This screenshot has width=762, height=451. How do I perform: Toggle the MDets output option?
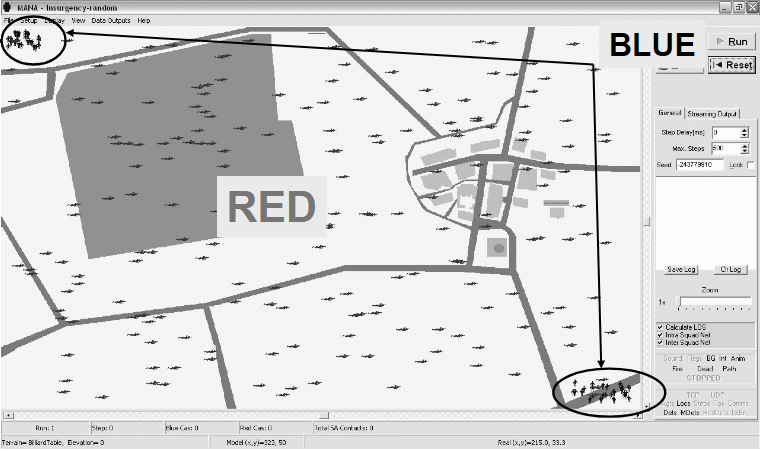pyautogui.click(x=690, y=413)
